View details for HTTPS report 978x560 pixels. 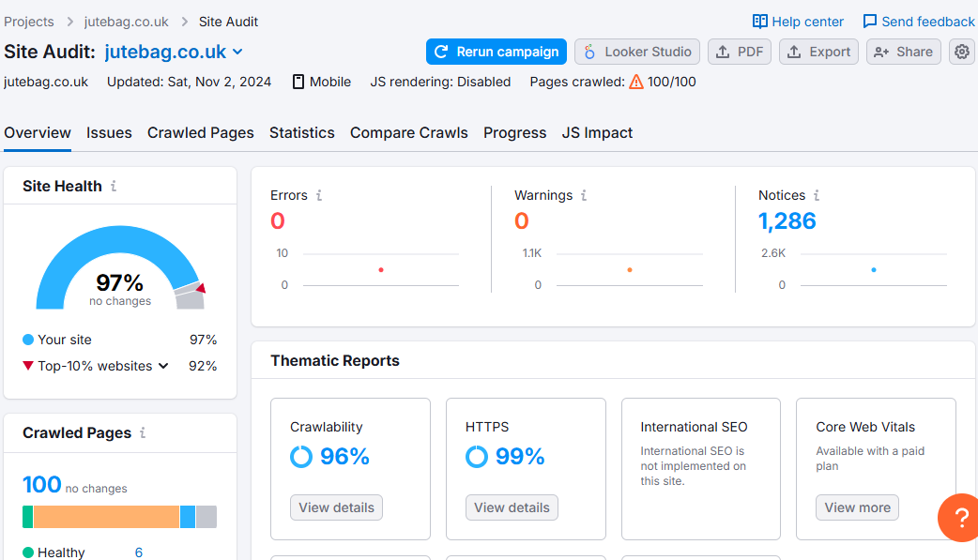[x=512, y=507]
